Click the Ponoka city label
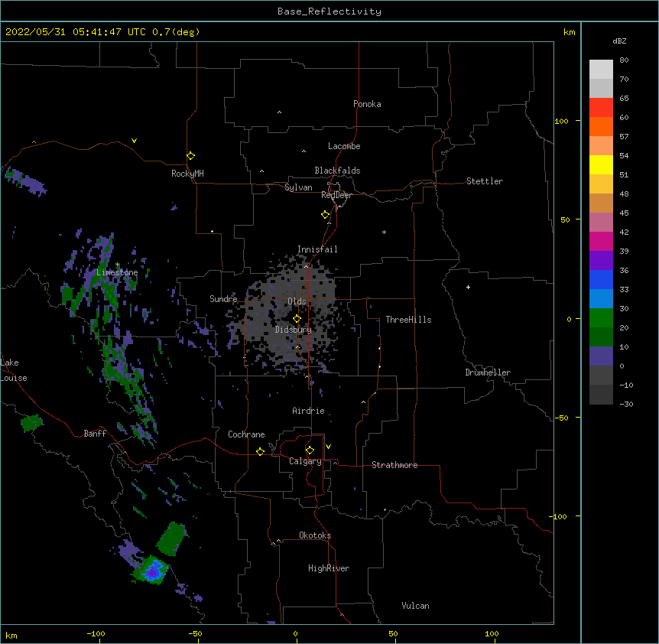659x644 pixels. coord(367,104)
